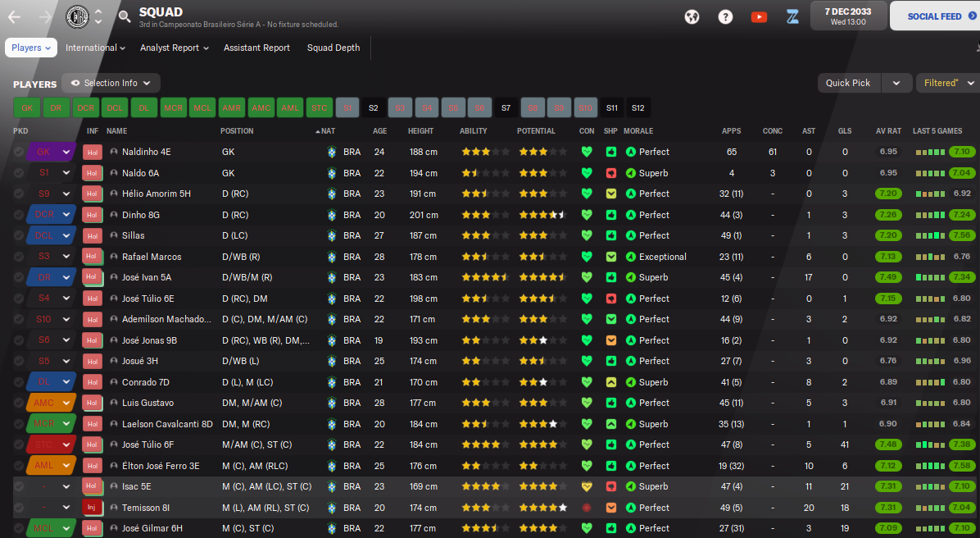Viewport: 980px width, 538px height.
Task: Click the blue Z icon
Action: [792, 17]
